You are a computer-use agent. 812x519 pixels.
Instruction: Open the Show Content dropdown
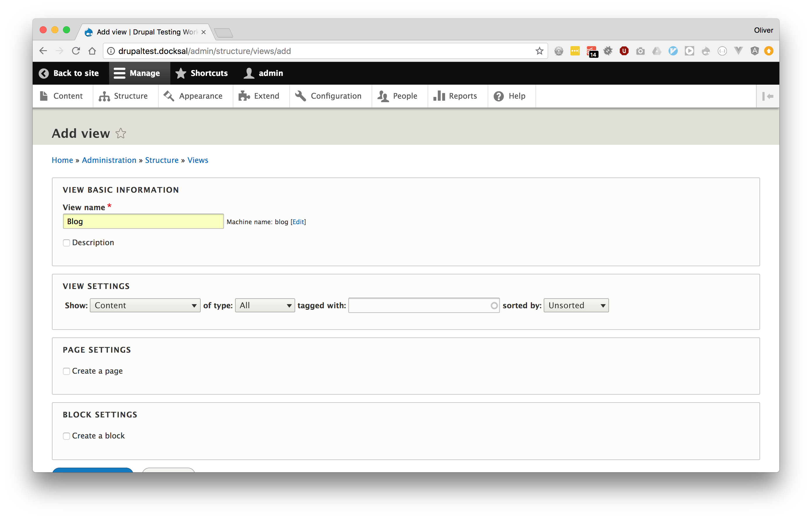click(145, 305)
